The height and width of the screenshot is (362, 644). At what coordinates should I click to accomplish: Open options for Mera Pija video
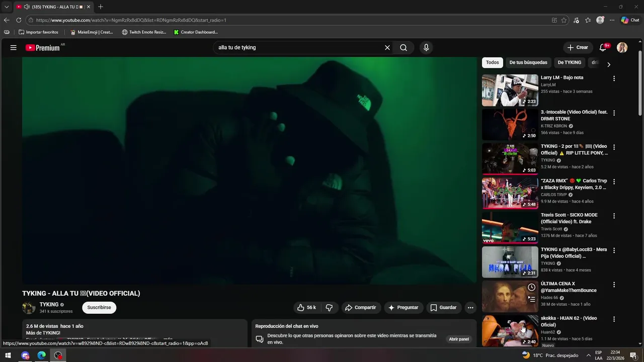click(614, 250)
